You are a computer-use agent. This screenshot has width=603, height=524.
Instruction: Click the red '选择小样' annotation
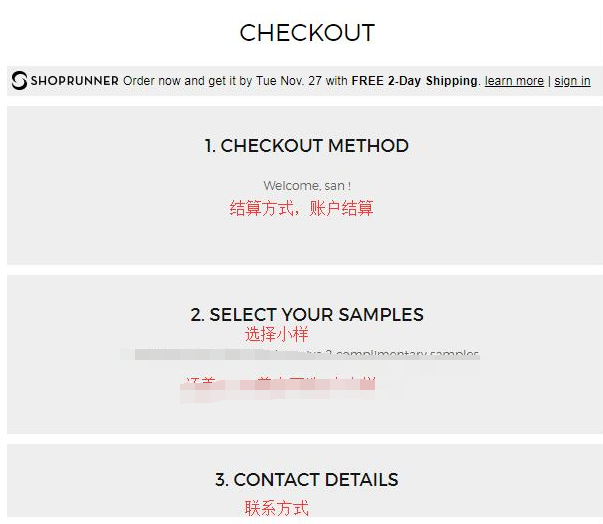pyautogui.click(x=276, y=335)
